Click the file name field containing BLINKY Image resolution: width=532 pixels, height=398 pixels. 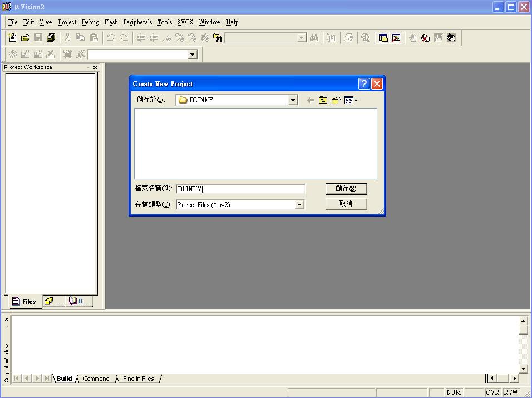click(240, 189)
